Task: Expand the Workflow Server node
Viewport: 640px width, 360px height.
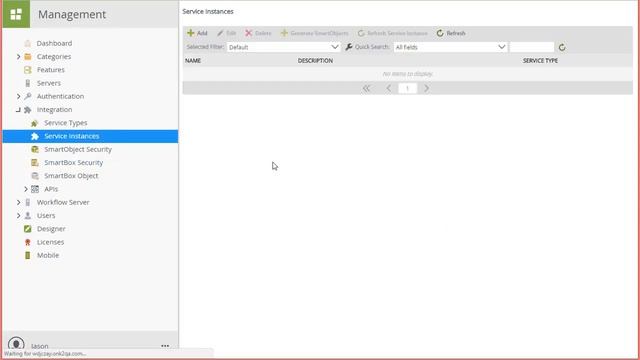Action: coord(18,202)
